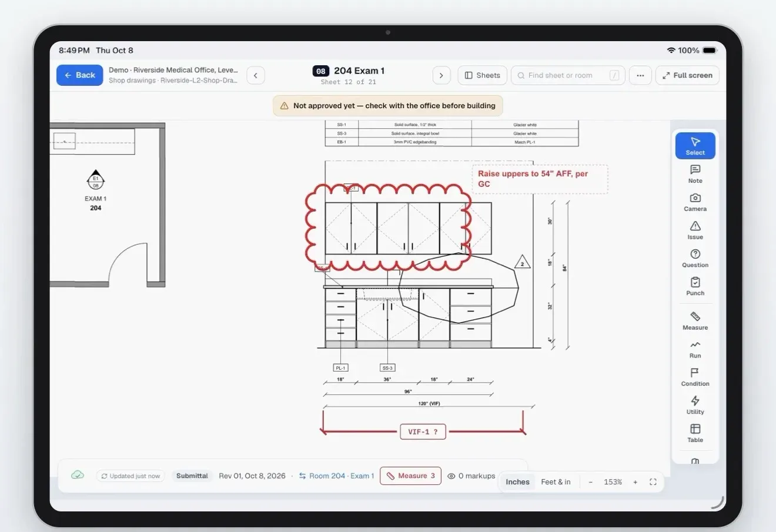Screen dimensions: 776x532
Task: Activate the Select tool
Action: click(x=695, y=146)
